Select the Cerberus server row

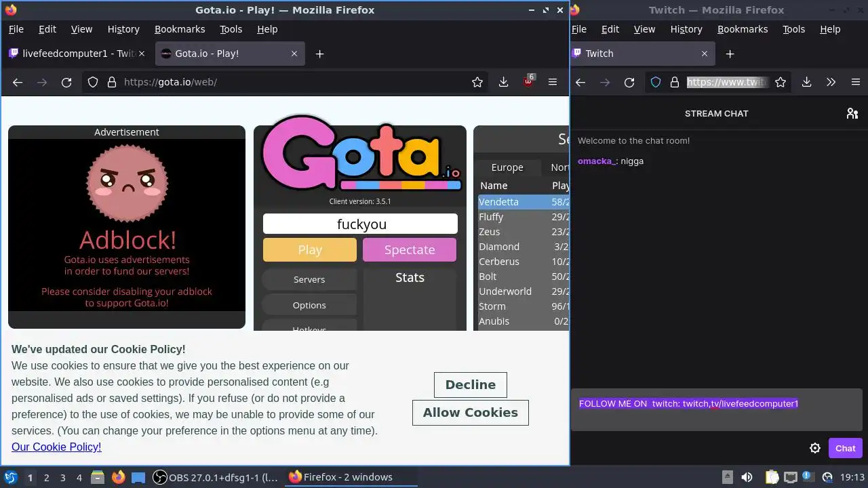[x=524, y=262]
